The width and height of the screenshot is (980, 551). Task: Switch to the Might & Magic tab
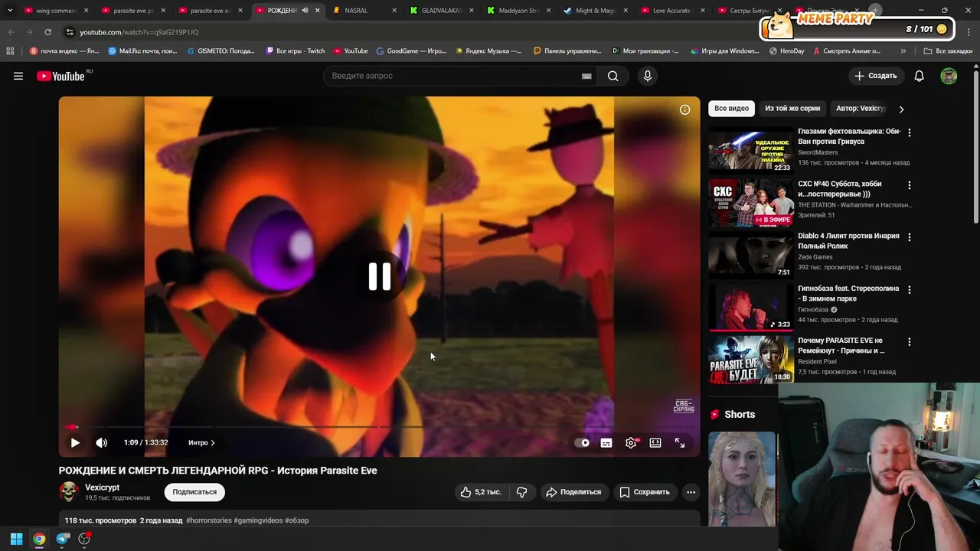point(595,11)
